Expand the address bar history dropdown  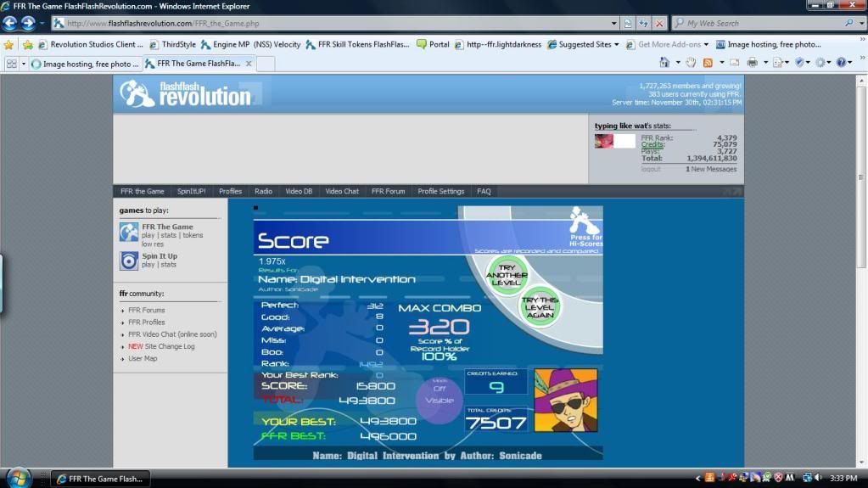[614, 23]
